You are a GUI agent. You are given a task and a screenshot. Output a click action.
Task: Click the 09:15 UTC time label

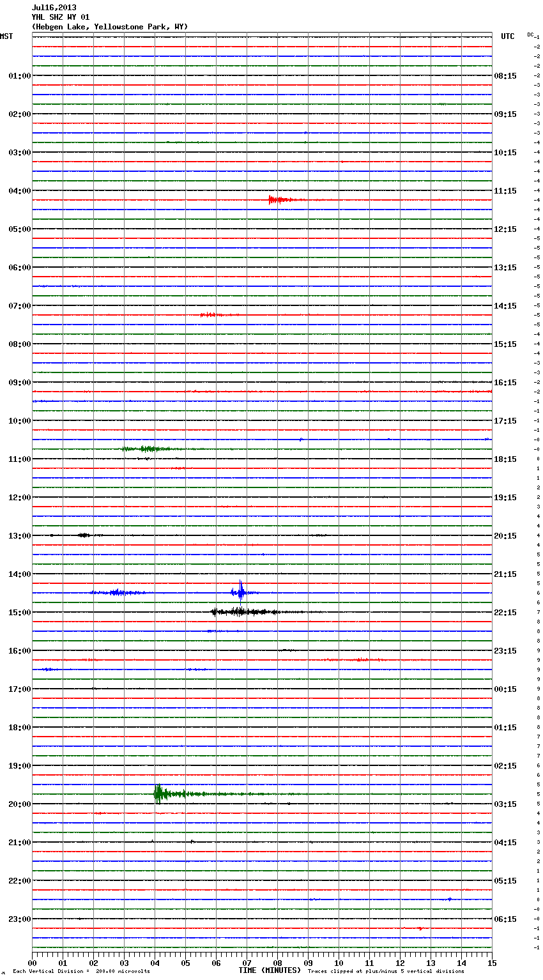click(x=505, y=114)
